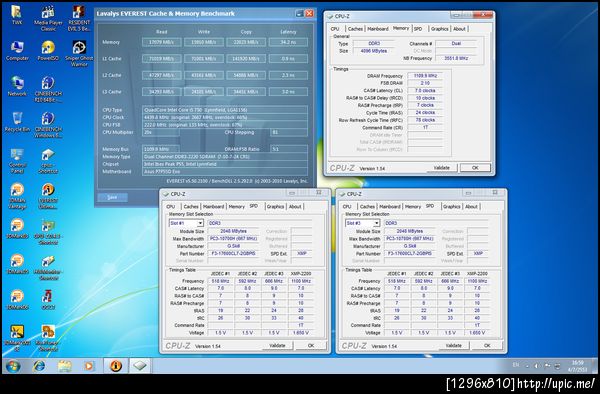The image size is (600, 394).
Task: Launch CINEBENCH R10 64Bit desktop icon
Action: (x=48, y=89)
